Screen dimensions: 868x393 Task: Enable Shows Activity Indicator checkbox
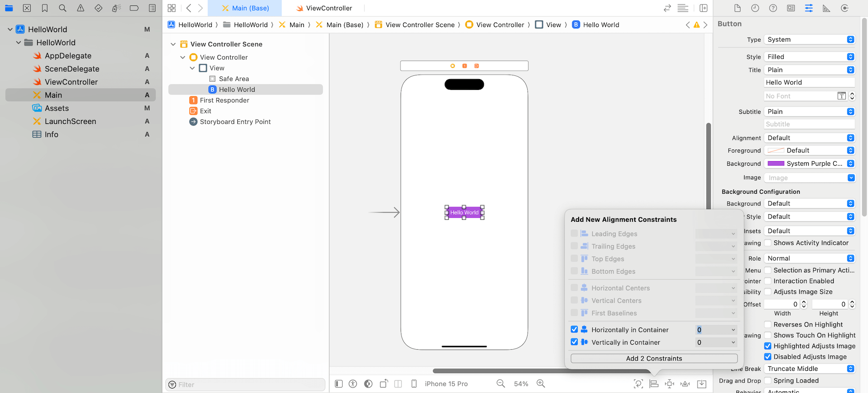[x=768, y=243]
